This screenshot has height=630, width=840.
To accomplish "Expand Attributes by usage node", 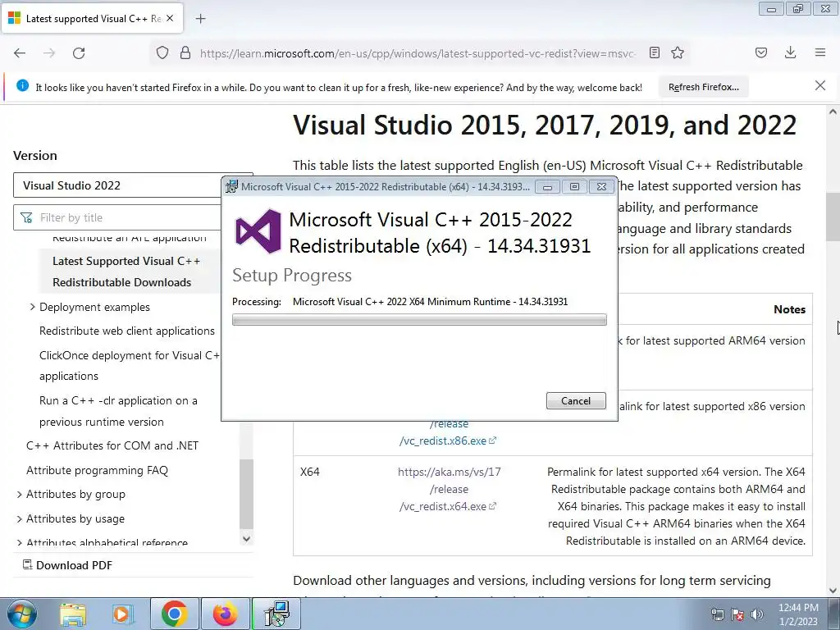I will click(x=20, y=519).
